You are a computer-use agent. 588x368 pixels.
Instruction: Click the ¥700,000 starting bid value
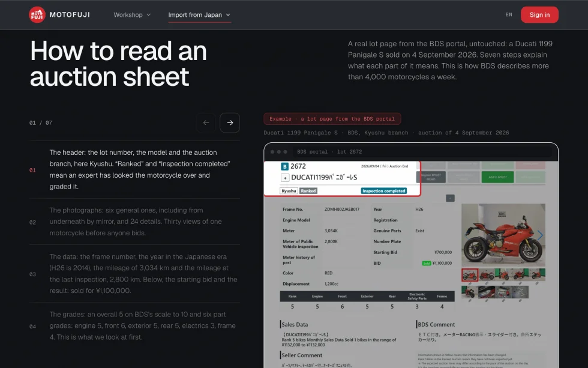click(x=443, y=253)
